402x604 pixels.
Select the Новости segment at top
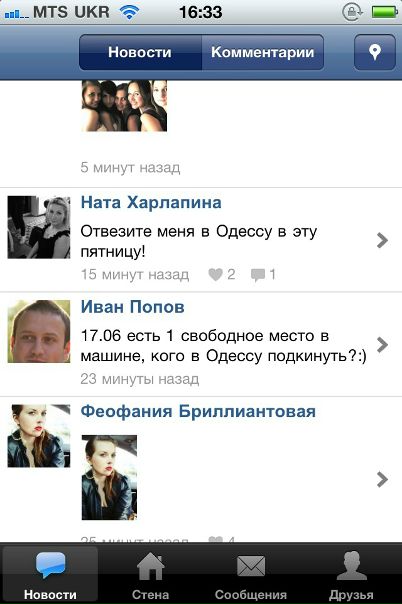(x=140, y=52)
